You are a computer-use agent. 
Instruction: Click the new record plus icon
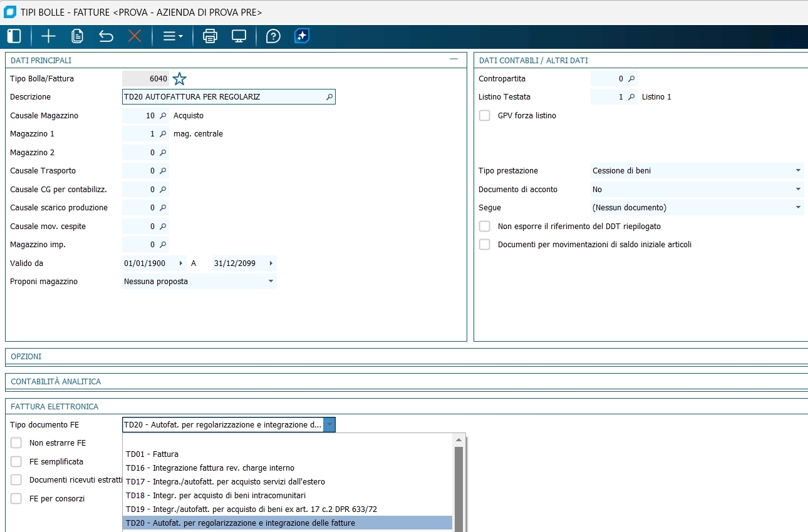point(48,36)
